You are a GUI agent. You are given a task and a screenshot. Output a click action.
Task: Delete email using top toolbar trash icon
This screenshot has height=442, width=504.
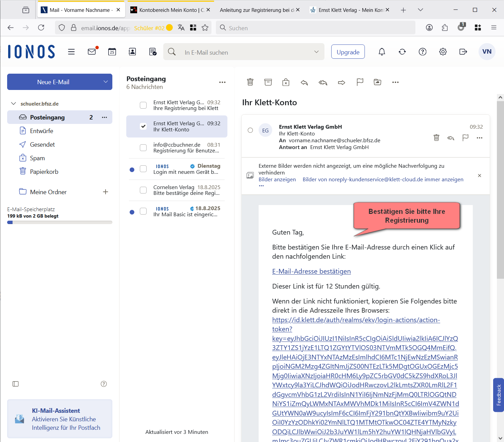click(250, 82)
